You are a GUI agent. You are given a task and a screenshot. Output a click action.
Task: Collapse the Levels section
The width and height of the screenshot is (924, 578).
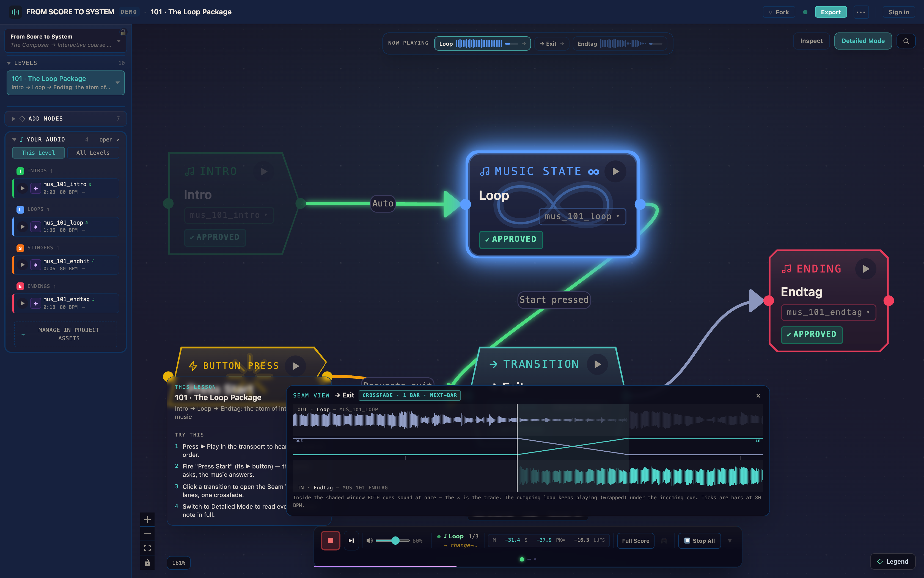pos(9,63)
